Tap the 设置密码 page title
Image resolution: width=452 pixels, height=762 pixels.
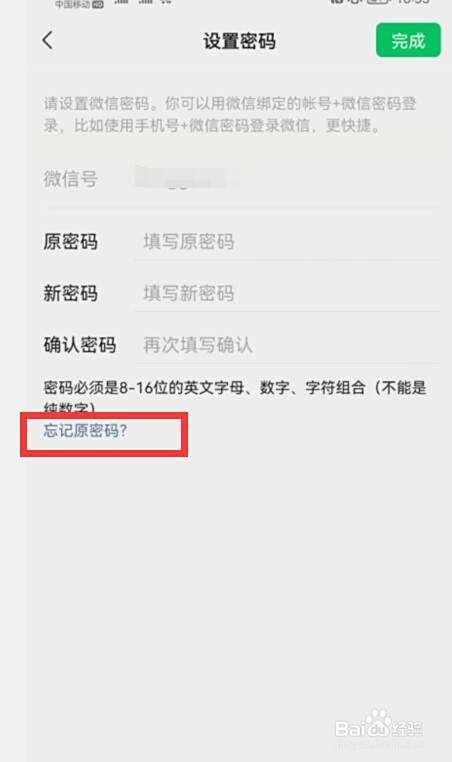239,41
